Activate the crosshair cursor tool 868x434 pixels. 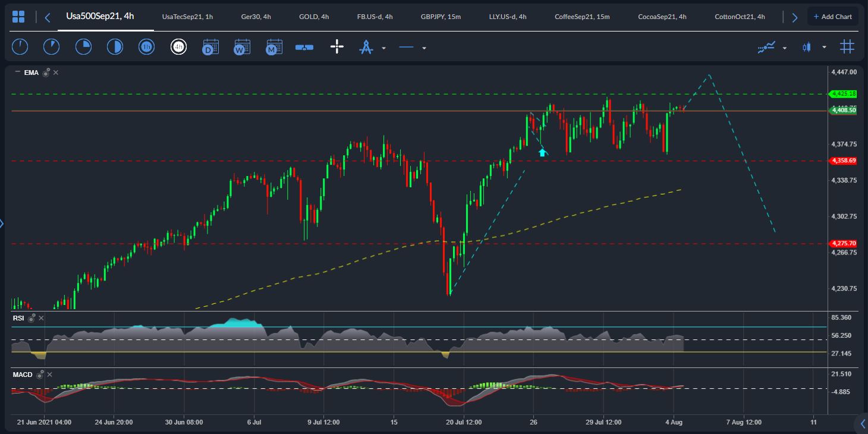click(337, 47)
